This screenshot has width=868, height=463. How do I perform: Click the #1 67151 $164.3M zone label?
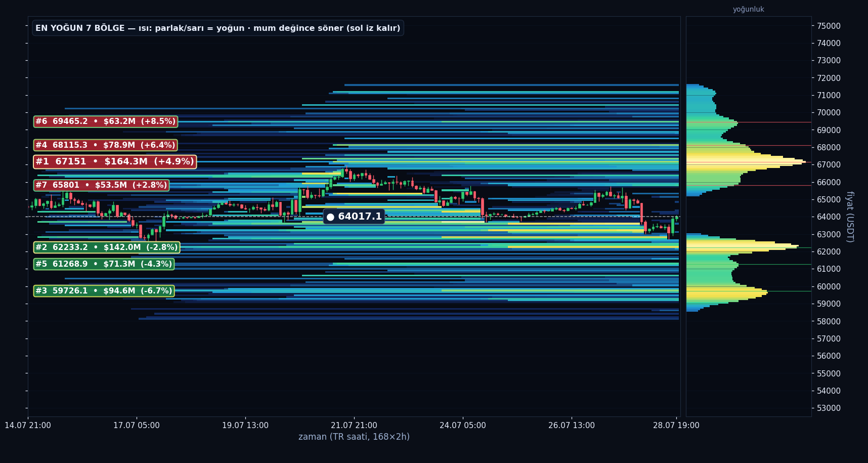click(x=115, y=162)
